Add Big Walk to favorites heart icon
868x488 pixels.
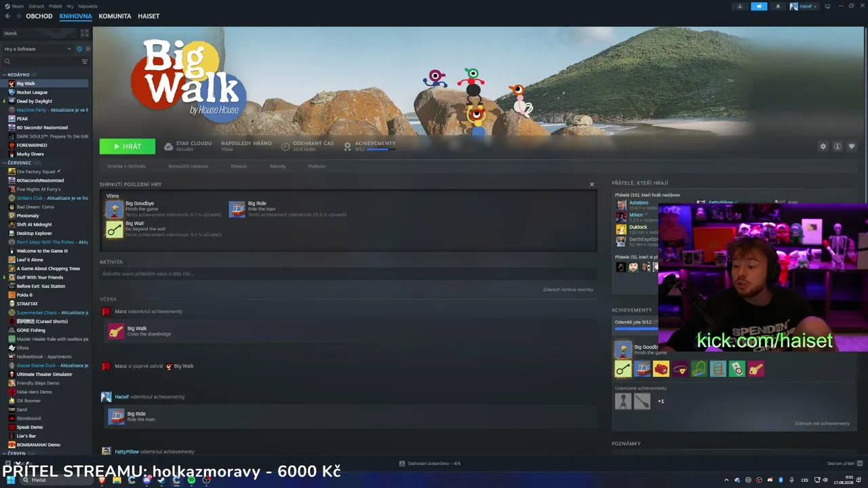[x=852, y=146]
